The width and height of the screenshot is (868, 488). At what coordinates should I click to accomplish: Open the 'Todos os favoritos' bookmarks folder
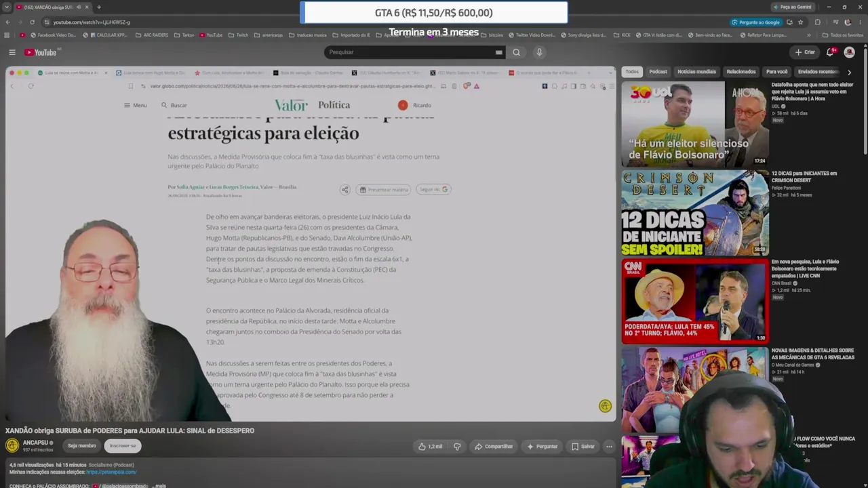tap(844, 35)
